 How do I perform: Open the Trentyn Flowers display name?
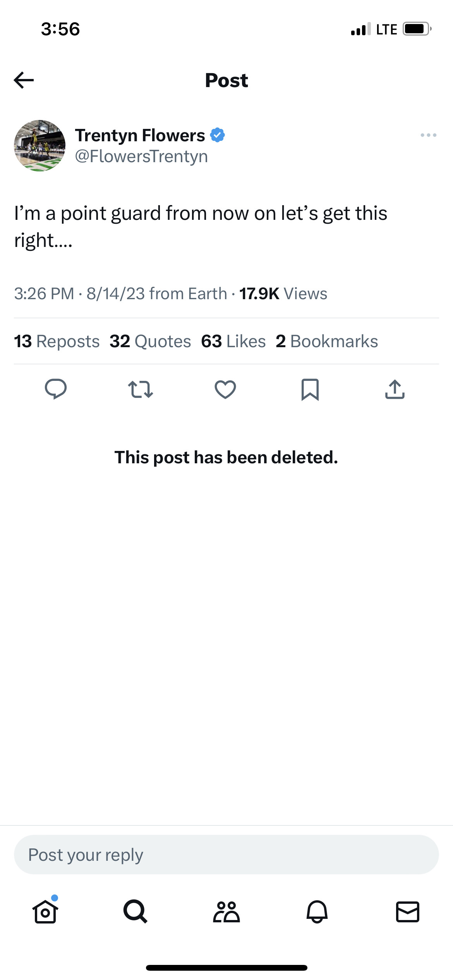(x=140, y=135)
